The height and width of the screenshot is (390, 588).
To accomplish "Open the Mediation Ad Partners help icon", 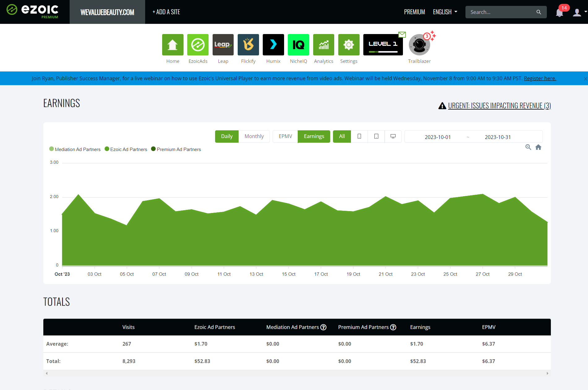I will (323, 327).
